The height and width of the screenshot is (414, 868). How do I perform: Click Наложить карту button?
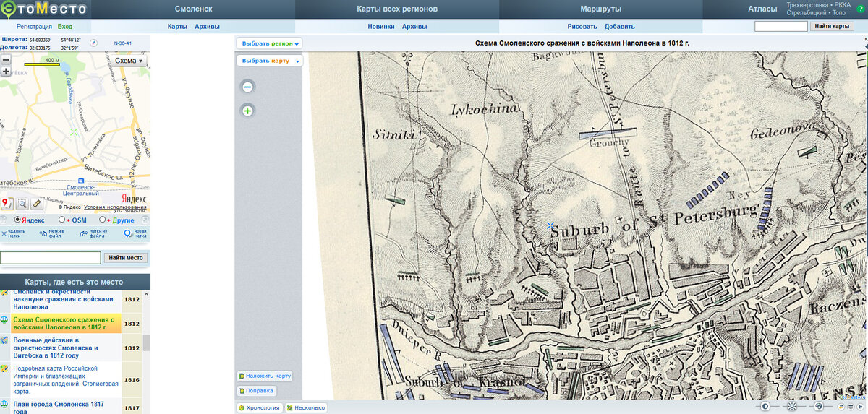264,376
